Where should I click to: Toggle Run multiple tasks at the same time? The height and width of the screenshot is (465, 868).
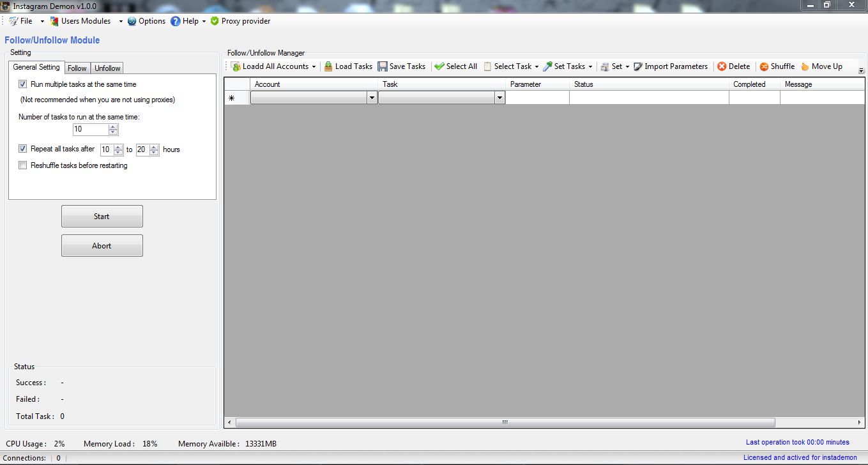[x=23, y=84]
